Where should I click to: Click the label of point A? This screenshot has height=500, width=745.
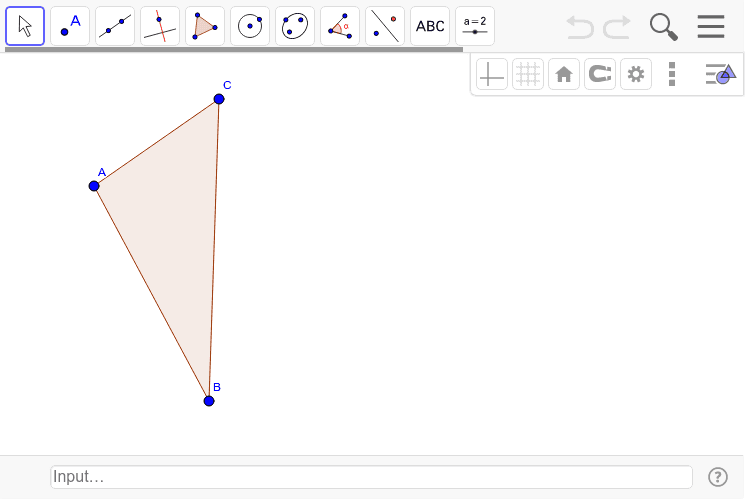[102, 172]
